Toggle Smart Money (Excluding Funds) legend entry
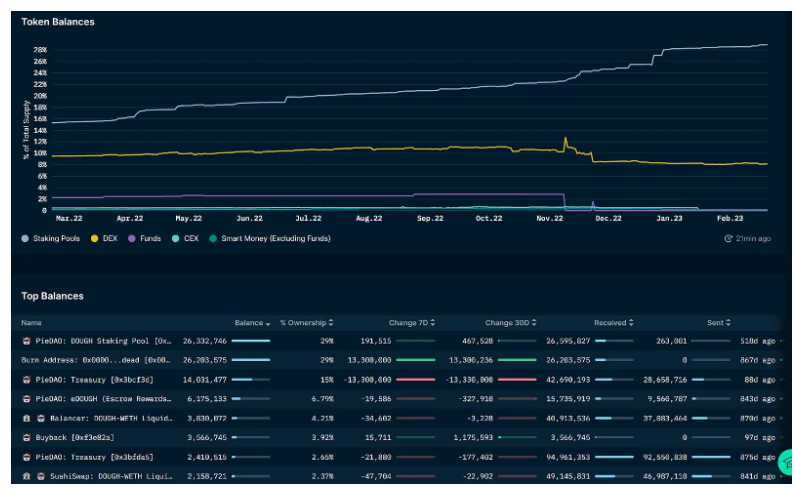795x490 pixels. (270, 238)
